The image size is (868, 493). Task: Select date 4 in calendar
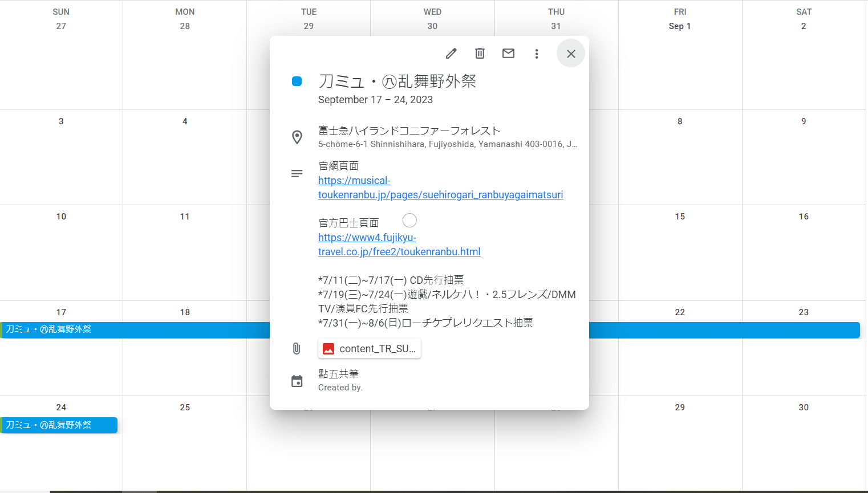(x=185, y=121)
